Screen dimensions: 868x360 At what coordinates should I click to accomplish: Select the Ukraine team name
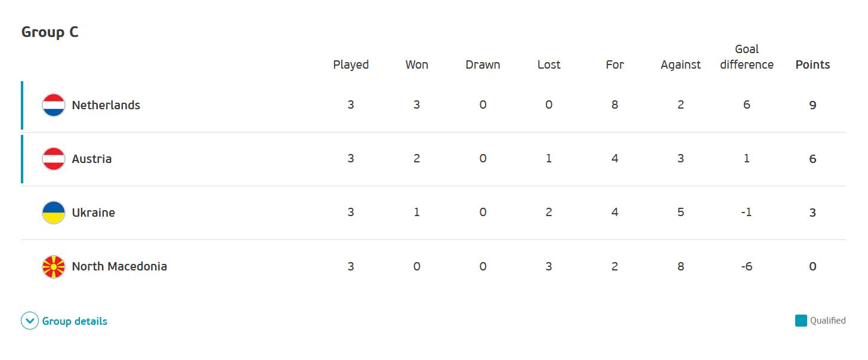tap(94, 213)
